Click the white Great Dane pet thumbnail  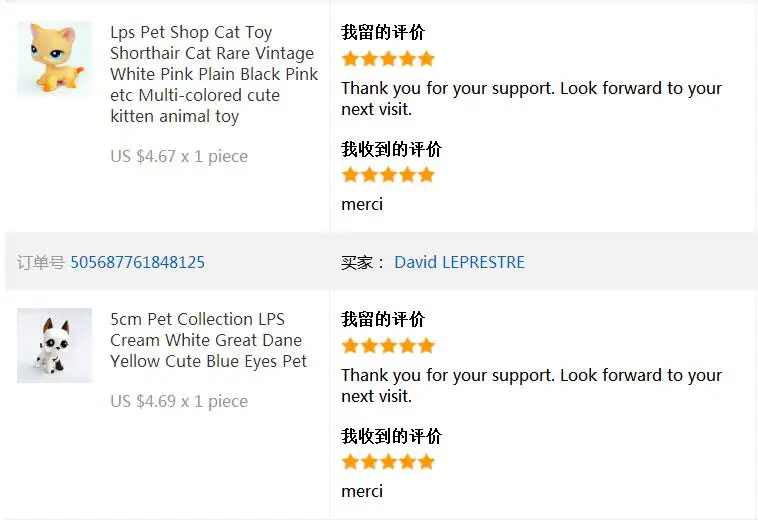55,346
